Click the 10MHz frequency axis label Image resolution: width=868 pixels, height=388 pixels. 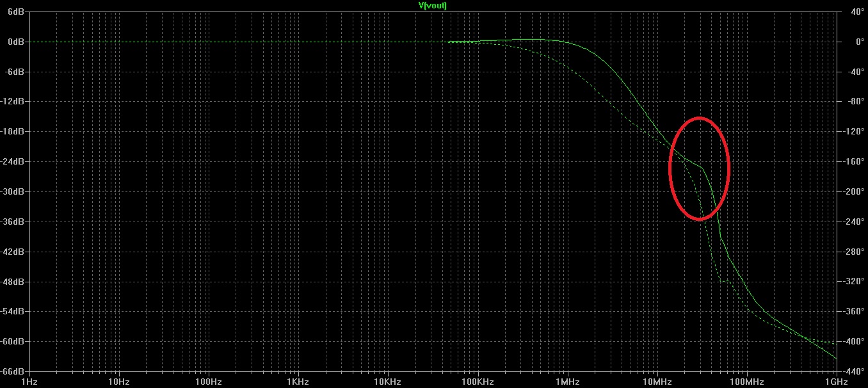click(x=657, y=382)
